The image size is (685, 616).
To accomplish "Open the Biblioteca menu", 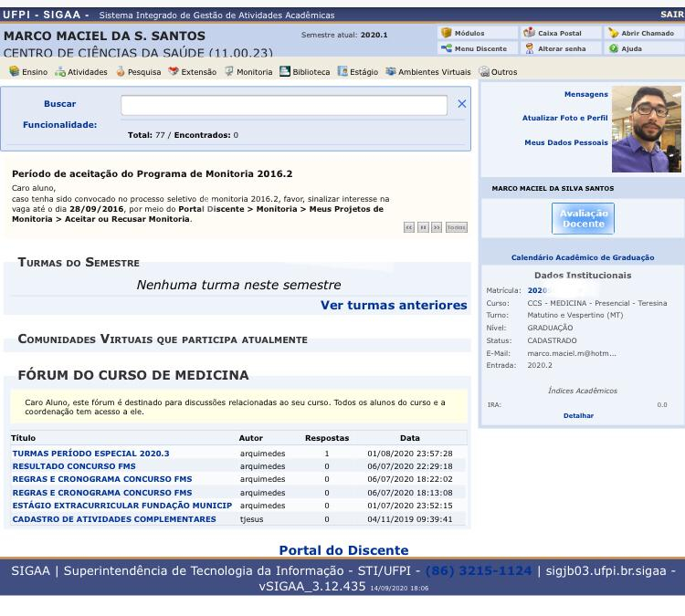I will click(311, 72).
